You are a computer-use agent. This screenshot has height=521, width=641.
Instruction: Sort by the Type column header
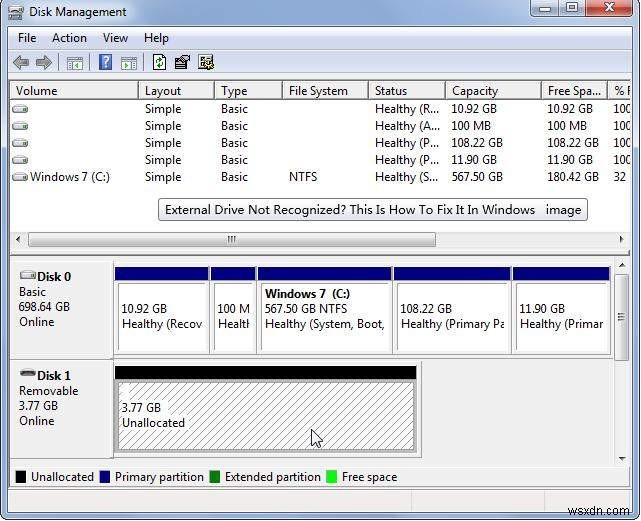[249, 91]
